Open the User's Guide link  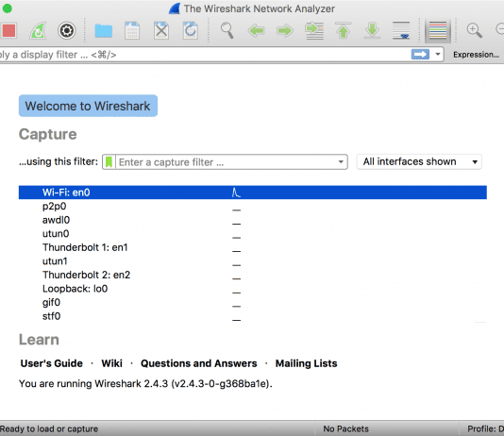pos(51,363)
